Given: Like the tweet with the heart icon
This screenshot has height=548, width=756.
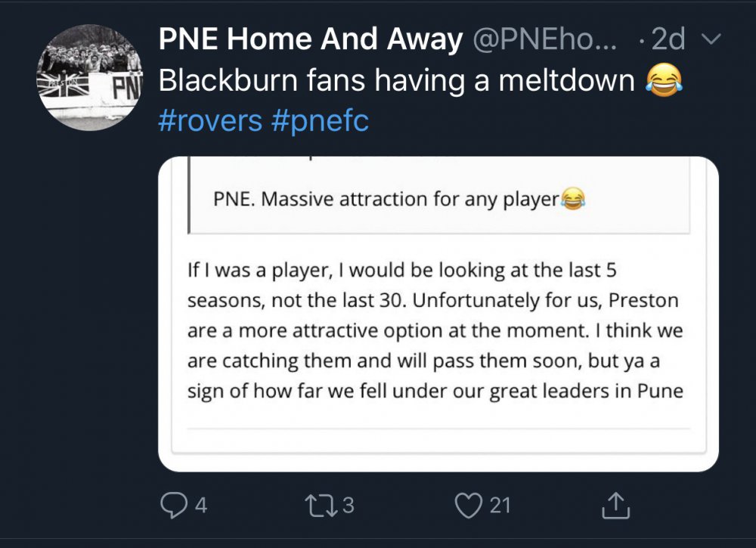Looking at the screenshot, I should [x=469, y=506].
